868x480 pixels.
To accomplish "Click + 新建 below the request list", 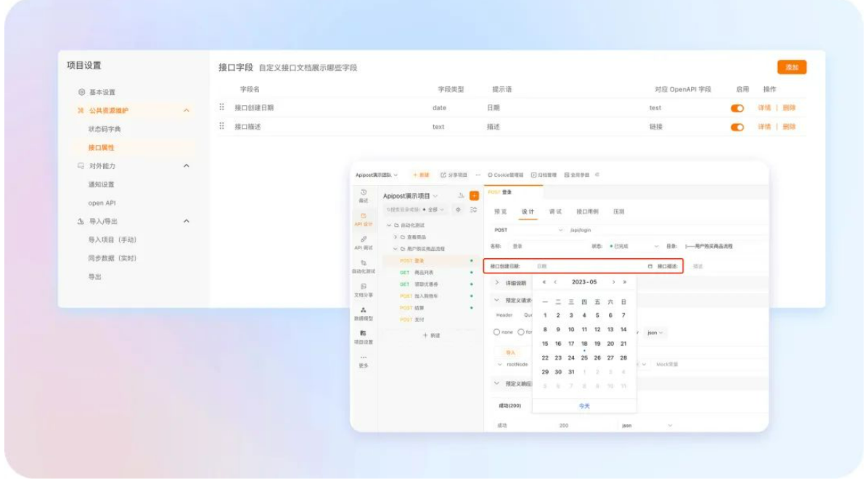I will [x=431, y=336].
